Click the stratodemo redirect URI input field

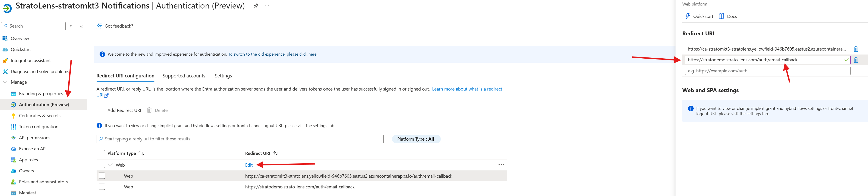767,60
